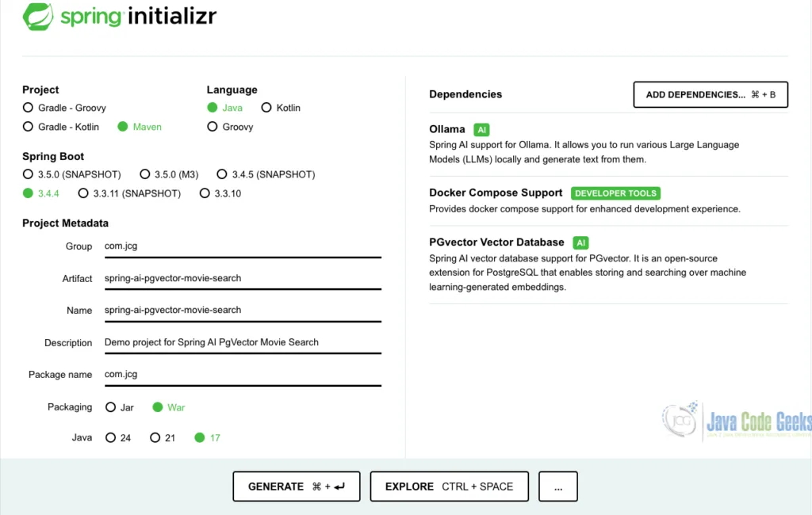Click the Ollama description text
Screen dimensions: 812x515
click(584, 152)
